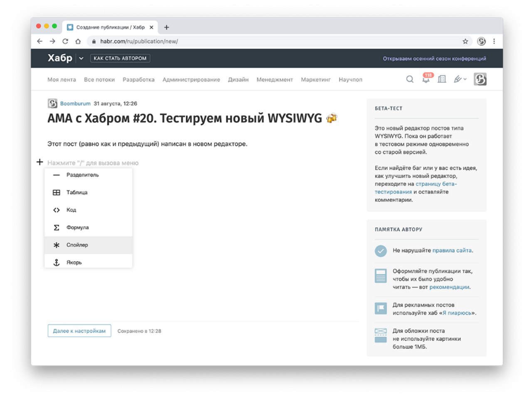Image resolution: width=532 pixels, height=394 pixels.
Task: Click the checkmark icon in памятка
Action: tap(381, 251)
